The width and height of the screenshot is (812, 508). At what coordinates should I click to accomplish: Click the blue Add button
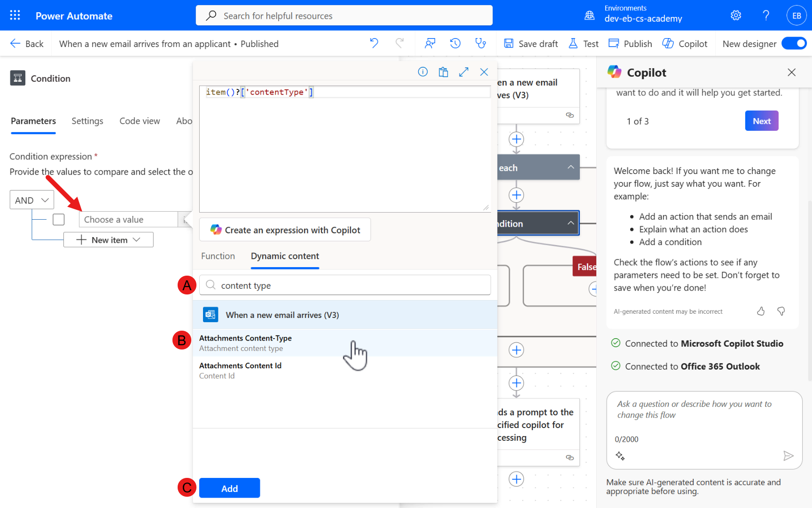229,488
